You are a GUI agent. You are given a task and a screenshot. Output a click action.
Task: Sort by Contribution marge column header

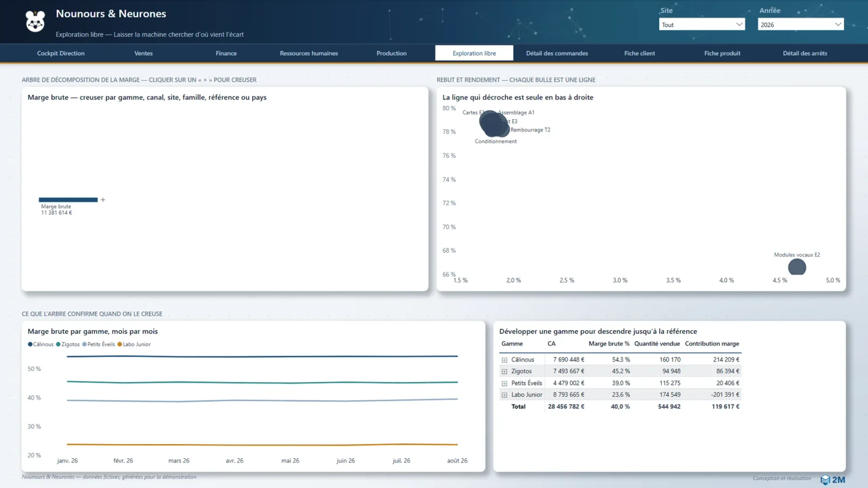(x=712, y=344)
